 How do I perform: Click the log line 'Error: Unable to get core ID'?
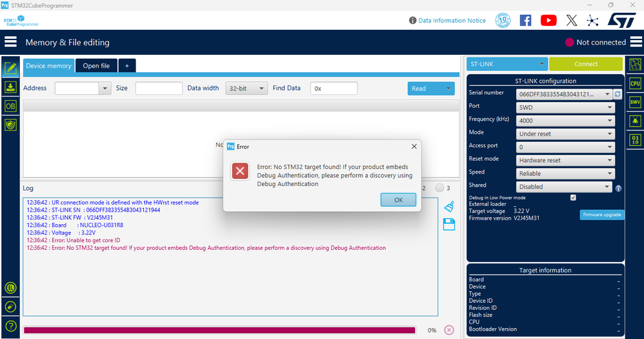[74, 240]
